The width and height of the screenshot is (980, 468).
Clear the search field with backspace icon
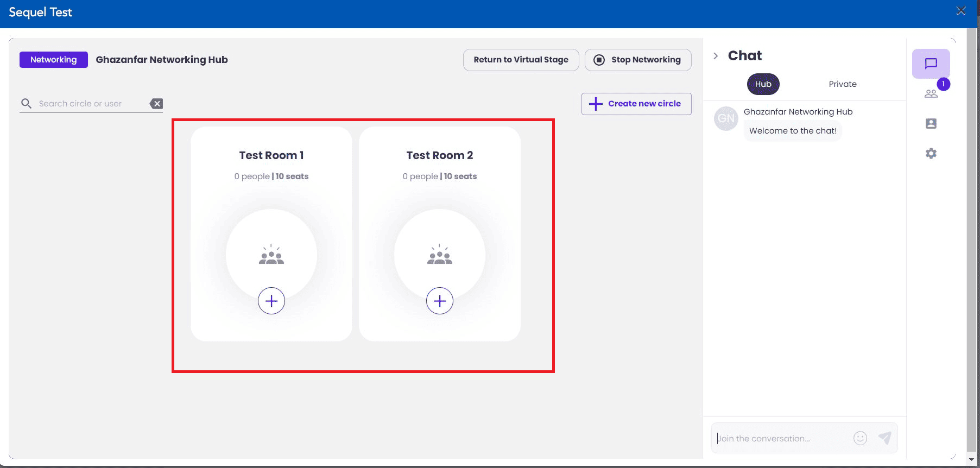coord(156,104)
